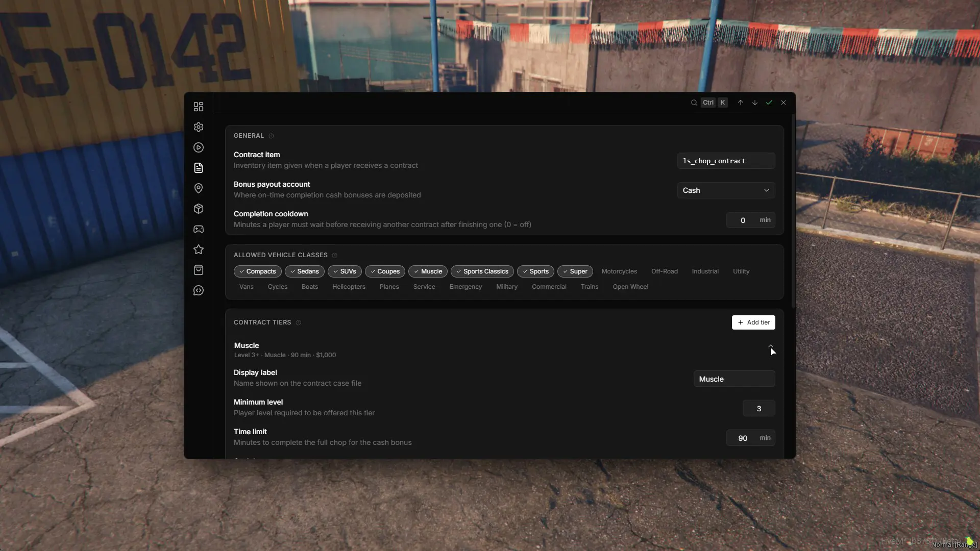Open the shopping bag icon in sidebar
The width and height of the screenshot is (980, 551).
(199, 270)
